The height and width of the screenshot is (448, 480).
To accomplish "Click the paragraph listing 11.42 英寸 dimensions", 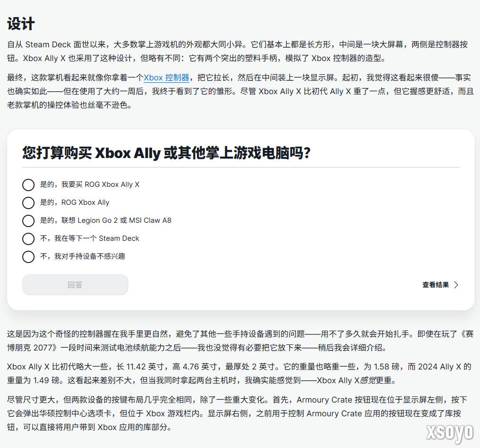I will click(x=237, y=373).
